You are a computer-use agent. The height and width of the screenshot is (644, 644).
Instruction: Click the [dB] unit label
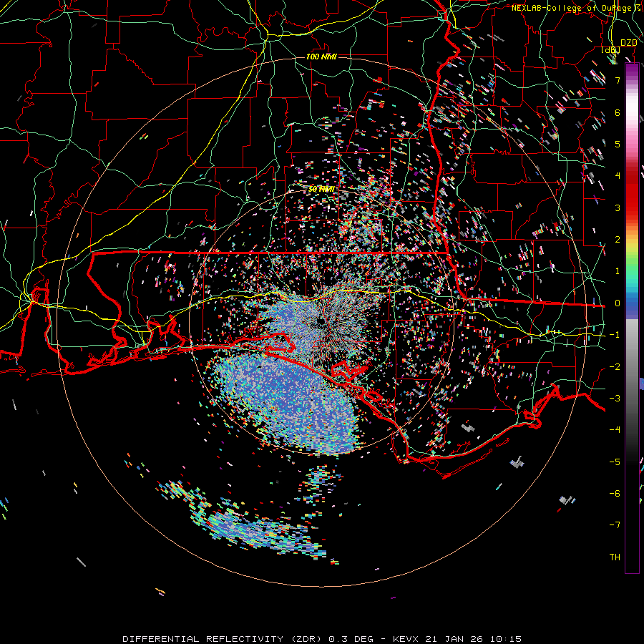pyautogui.click(x=611, y=50)
